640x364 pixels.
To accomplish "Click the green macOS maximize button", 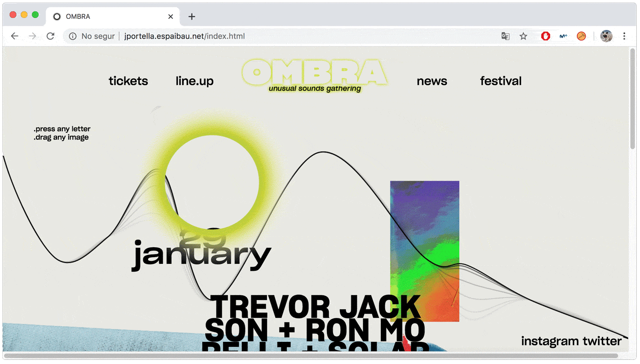I will tap(35, 15).
